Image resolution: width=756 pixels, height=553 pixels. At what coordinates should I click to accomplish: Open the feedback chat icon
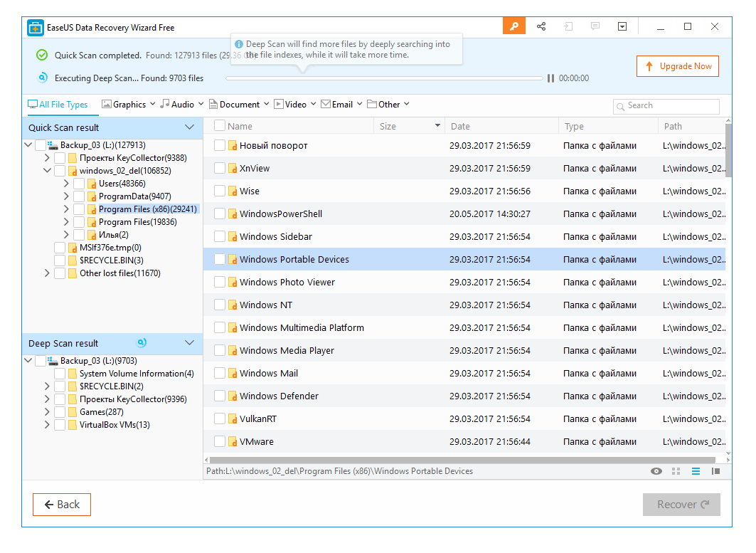[595, 26]
